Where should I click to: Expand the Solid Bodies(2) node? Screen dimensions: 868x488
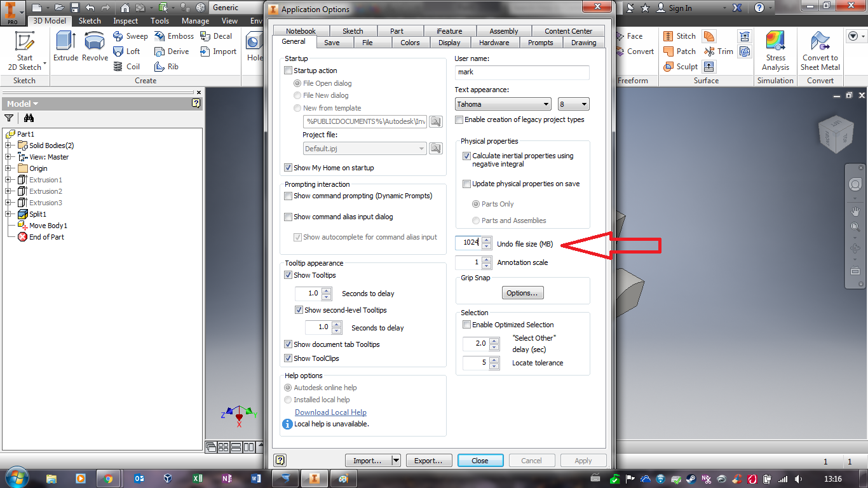[x=8, y=146]
